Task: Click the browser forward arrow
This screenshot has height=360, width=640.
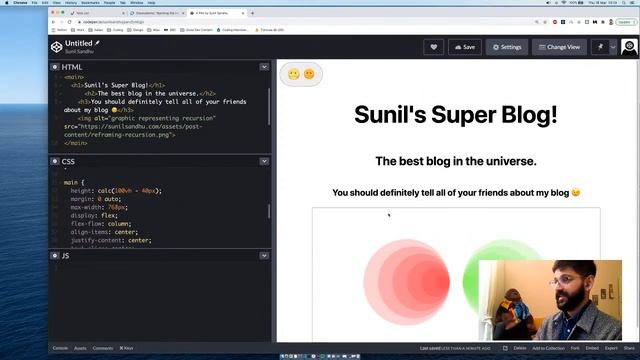Action: tap(62, 22)
